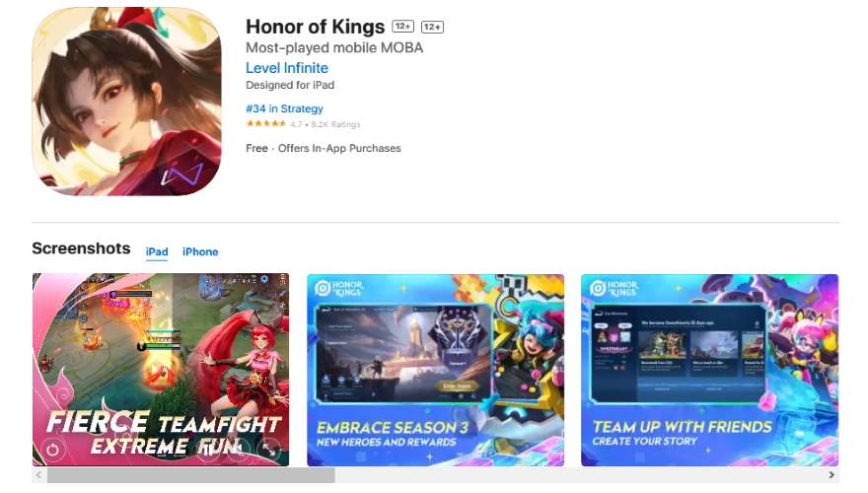
Task: Click the Honor of Kings logo in Team Up screenshot
Action: [x=614, y=288]
